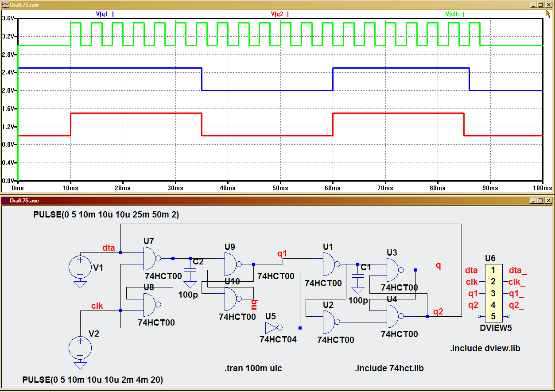Open the Draft75.asc window system icon
Viewport: 555px width, 392px height.
pyautogui.click(x=5, y=201)
